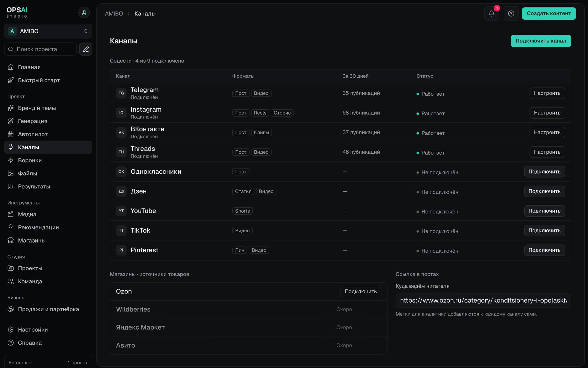Image resolution: width=588 pixels, height=368 pixels.
Task: Open the notifications bell
Action: click(491, 13)
